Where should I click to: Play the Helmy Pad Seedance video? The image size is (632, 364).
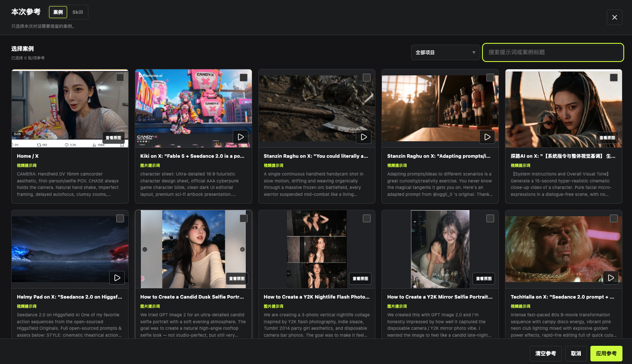[x=117, y=278]
